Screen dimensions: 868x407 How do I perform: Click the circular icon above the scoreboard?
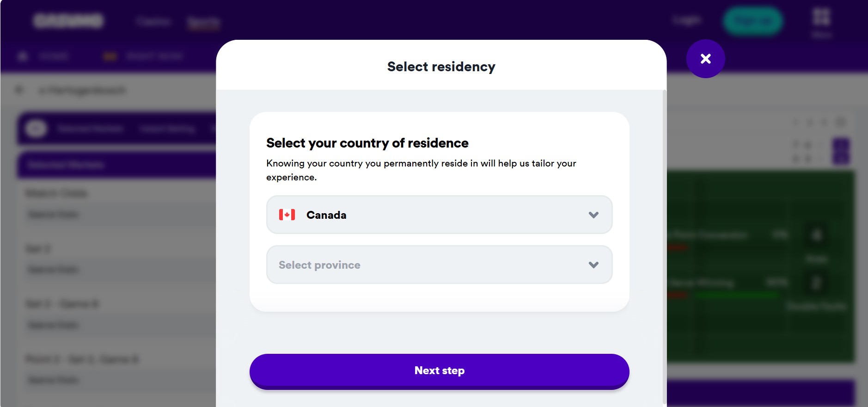pyautogui.click(x=841, y=122)
